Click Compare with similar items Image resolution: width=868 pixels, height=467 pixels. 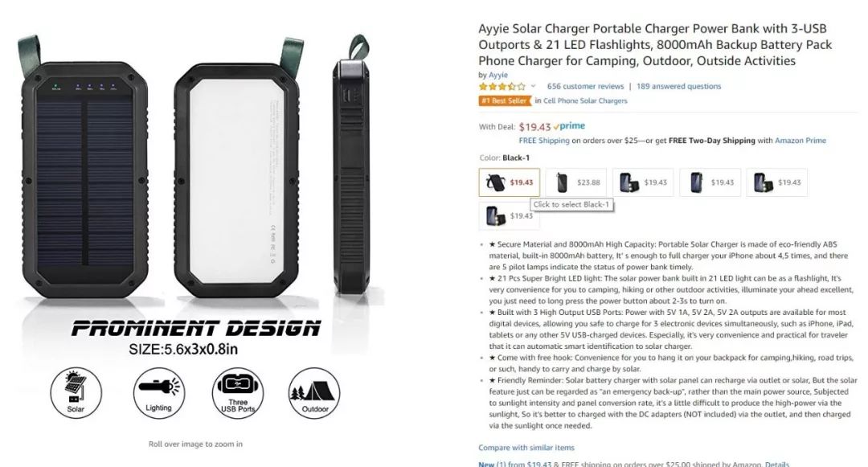click(x=526, y=448)
